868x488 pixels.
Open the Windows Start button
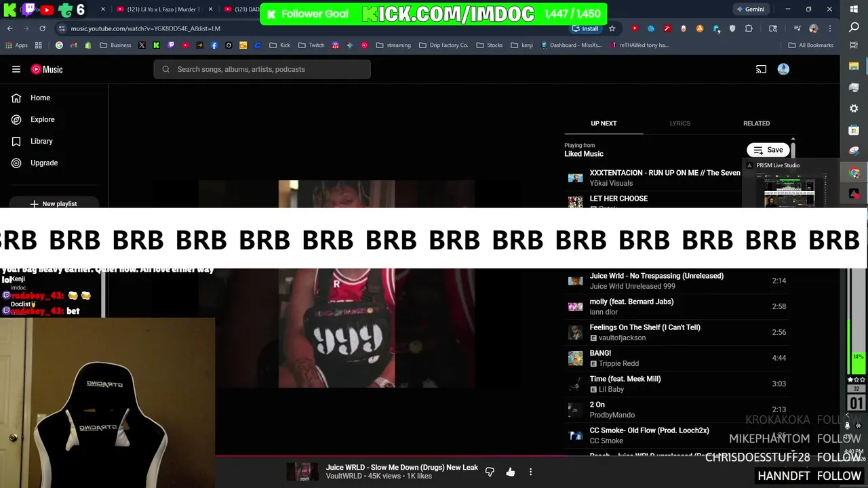(854, 9)
